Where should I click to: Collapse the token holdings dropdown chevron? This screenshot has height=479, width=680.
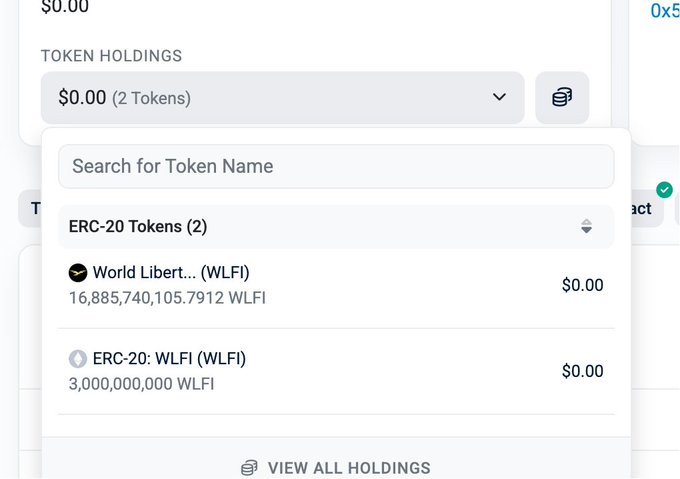pos(500,97)
